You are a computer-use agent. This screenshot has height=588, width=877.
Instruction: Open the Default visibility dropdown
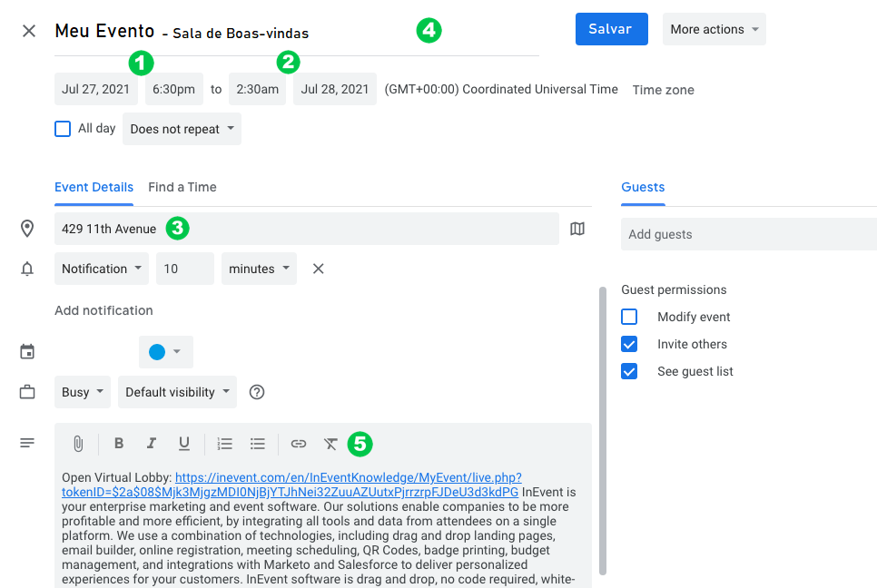(x=177, y=392)
